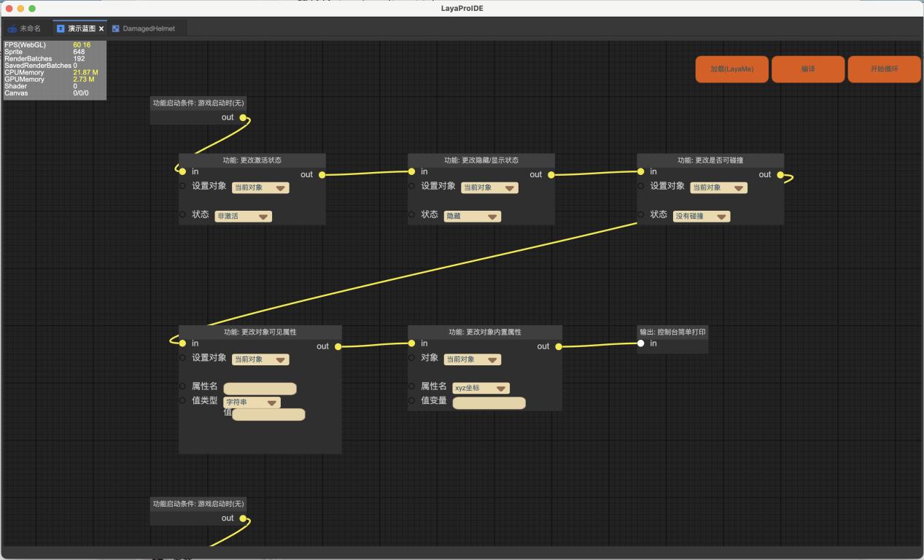
Task: Close the 演示蓝图 tab with its X icon
Action: pos(101,29)
